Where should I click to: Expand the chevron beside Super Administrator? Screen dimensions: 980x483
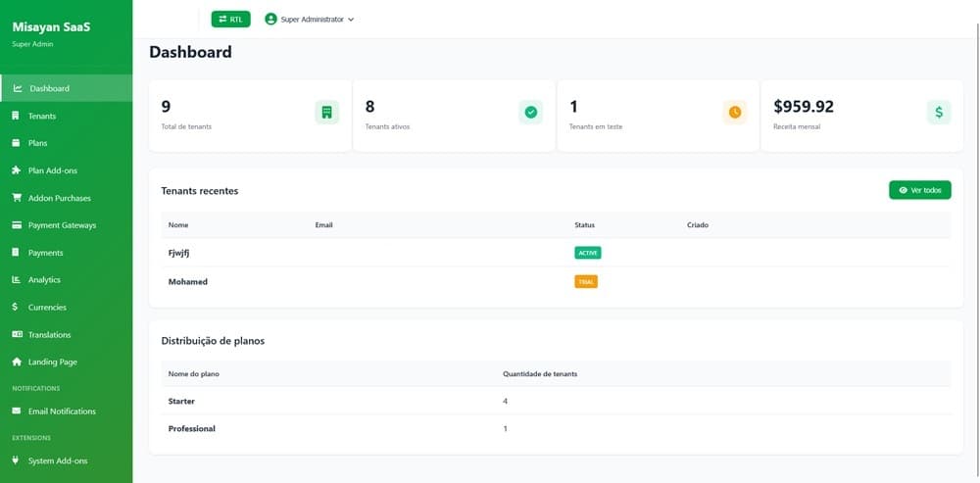[x=351, y=20]
